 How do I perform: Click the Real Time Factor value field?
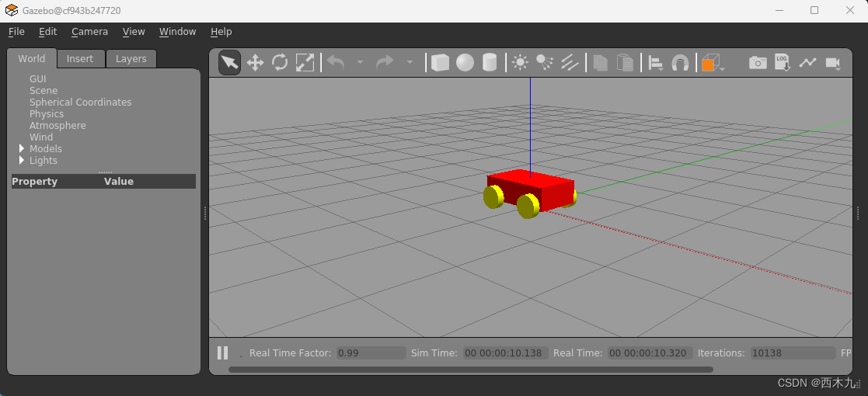(371, 353)
